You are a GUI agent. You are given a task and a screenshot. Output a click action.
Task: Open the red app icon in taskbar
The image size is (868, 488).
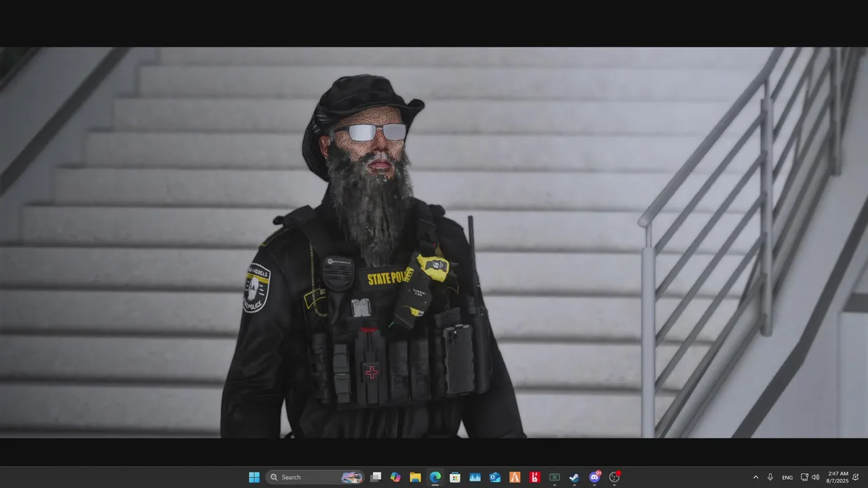tap(534, 477)
